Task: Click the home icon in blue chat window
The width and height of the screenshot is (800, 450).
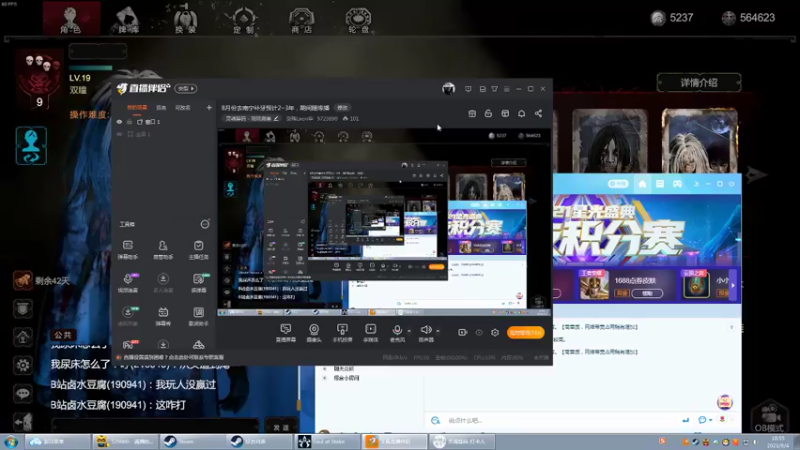Action: click(x=642, y=184)
